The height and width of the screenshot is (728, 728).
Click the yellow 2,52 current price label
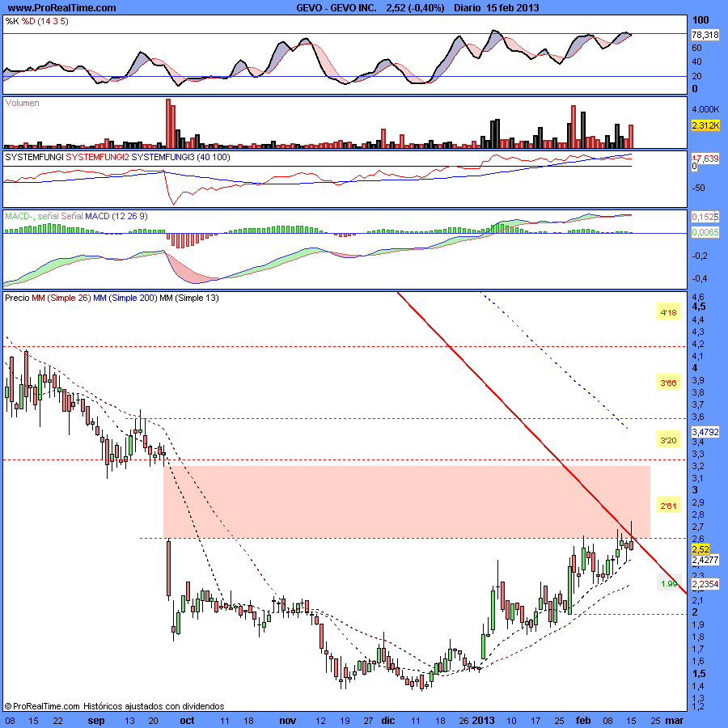[700, 550]
